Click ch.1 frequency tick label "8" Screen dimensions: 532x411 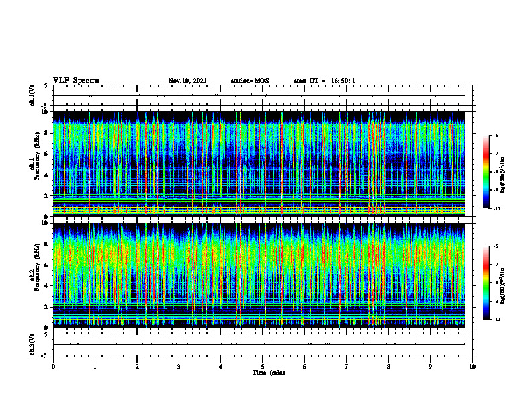[x=48, y=133]
